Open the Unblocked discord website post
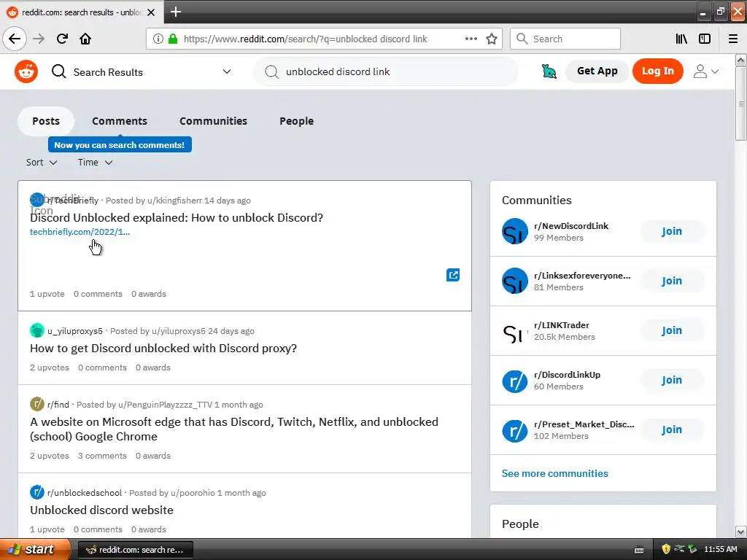This screenshot has height=560, width=747. (101, 510)
